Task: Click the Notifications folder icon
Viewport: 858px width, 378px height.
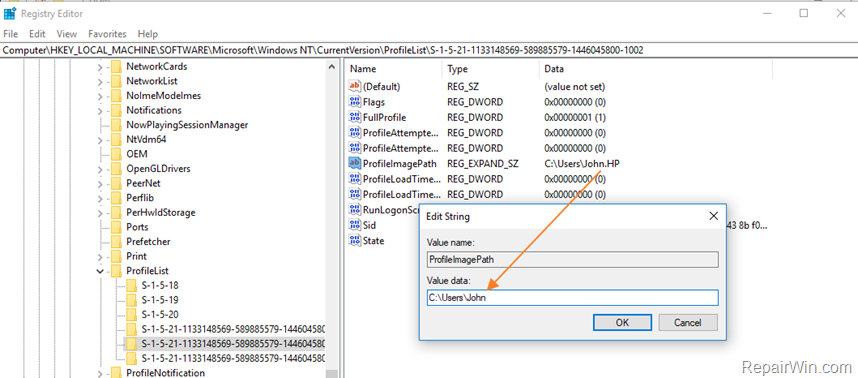Action: click(116, 111)
